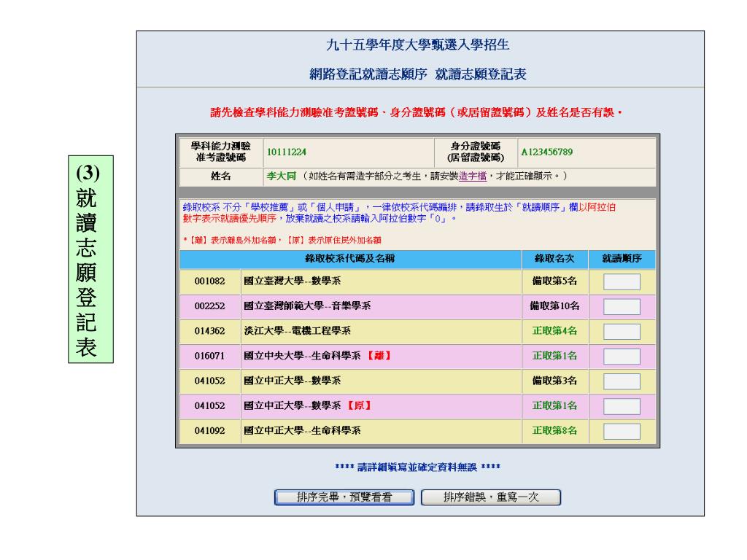Click the 正取第8名 rank cell
Screen dimensions: 747x560
[554, 430]
